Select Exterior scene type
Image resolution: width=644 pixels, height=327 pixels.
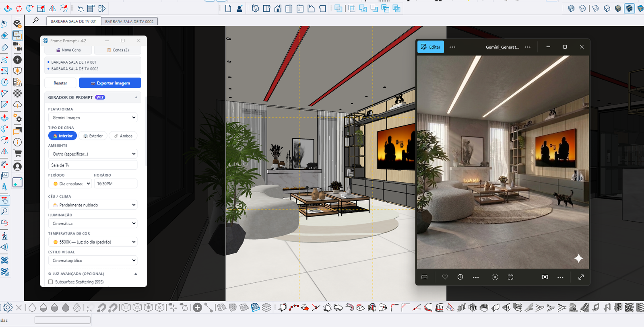(93, 136)
